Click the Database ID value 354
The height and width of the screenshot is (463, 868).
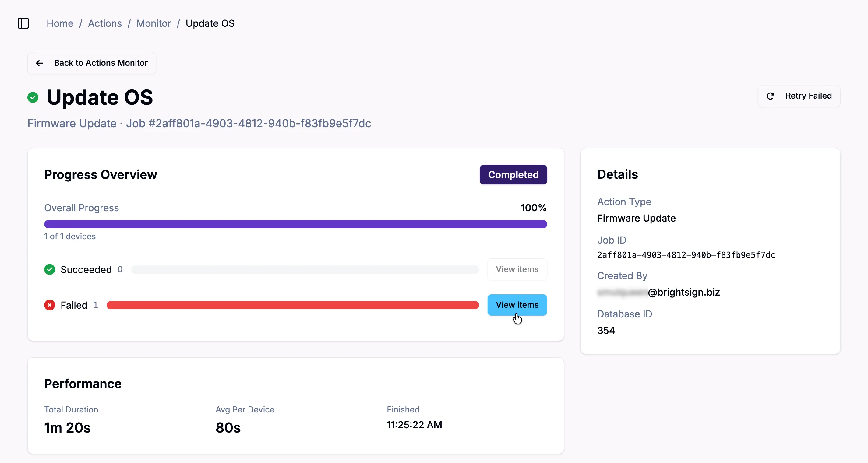click(606, 330)
